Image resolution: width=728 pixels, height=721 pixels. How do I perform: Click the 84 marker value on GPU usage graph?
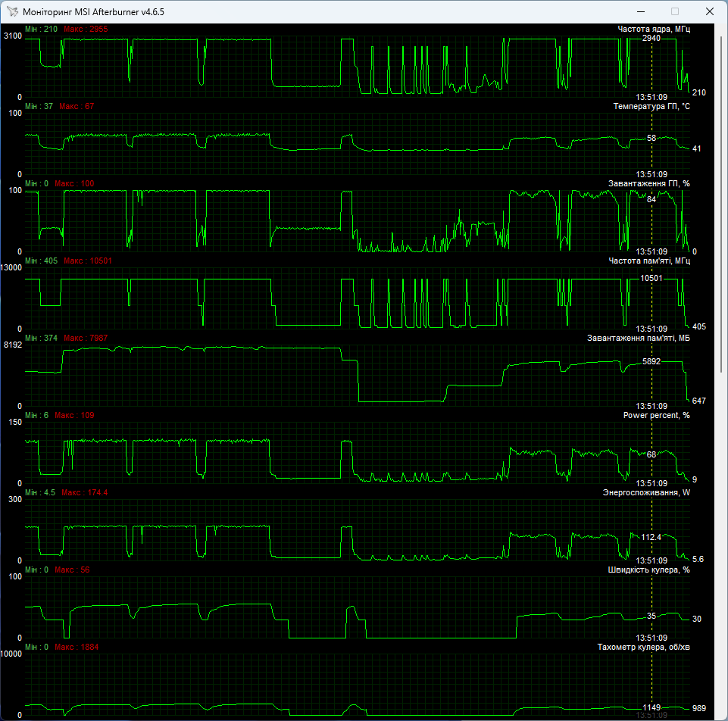[651, 199]
